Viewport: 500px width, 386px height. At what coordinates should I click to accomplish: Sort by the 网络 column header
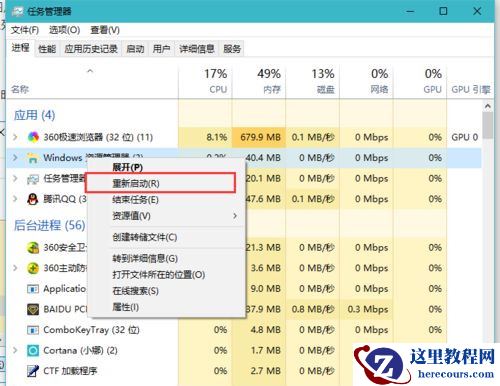tap(366, 81)
